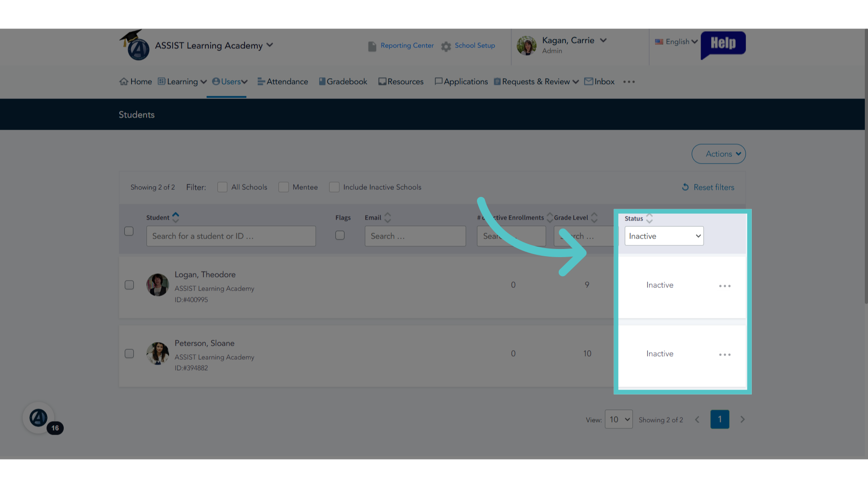The image size is (868, 488).
Task: Click Reset filters
Action: tap(708, 187)
